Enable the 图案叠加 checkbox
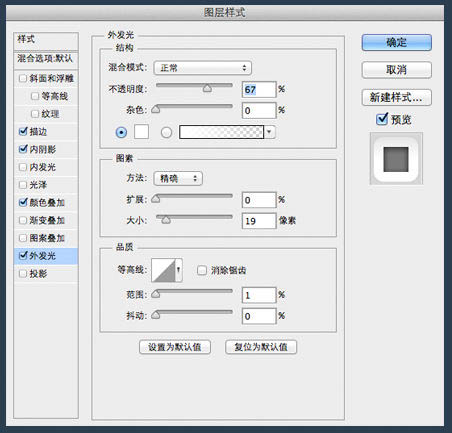 coord(23,238)
